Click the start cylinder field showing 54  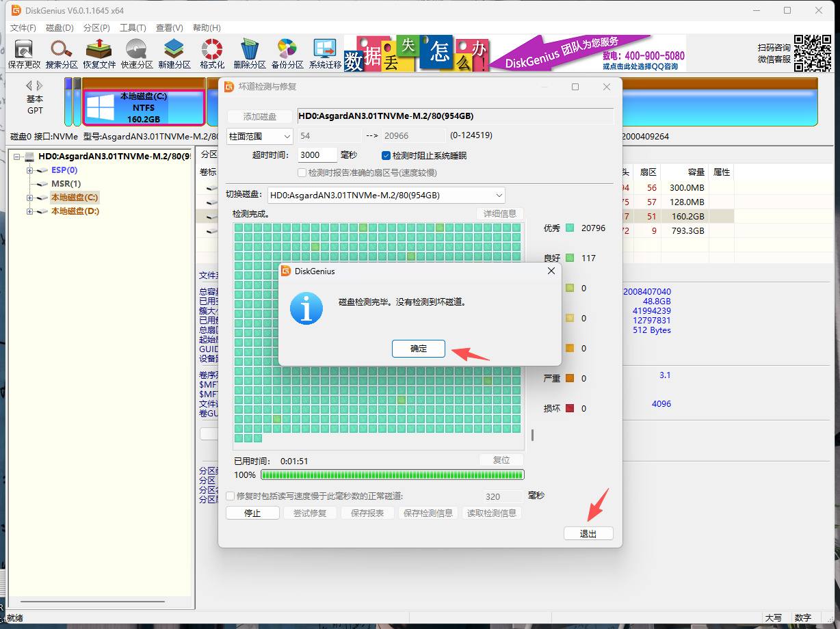click(x=330, y=136)
